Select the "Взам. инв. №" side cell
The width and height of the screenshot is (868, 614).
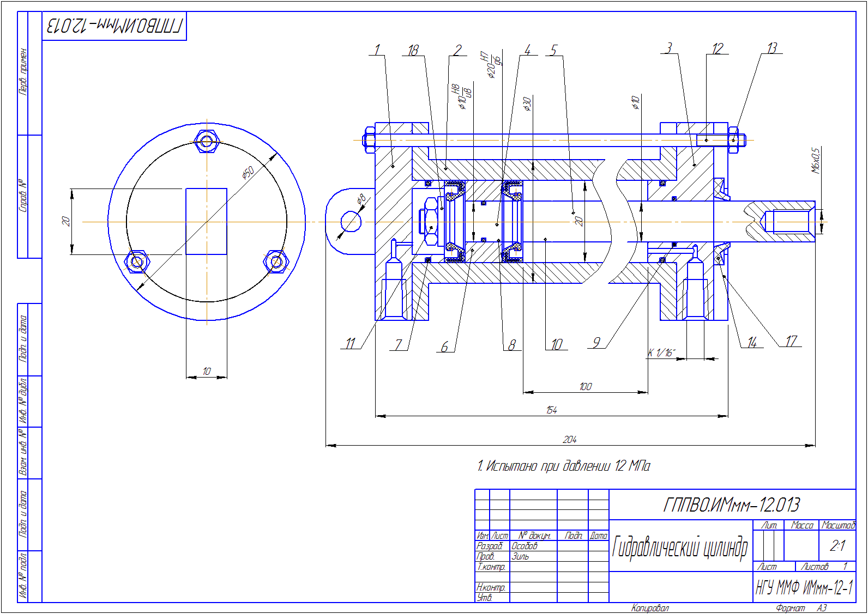[23, 452]
